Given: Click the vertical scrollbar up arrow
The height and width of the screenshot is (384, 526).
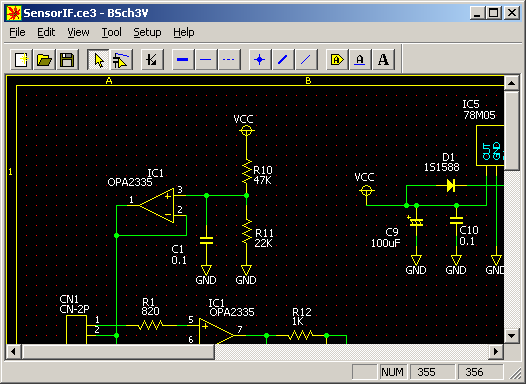Looking at the screenshot, I should [x=512, y=83].
